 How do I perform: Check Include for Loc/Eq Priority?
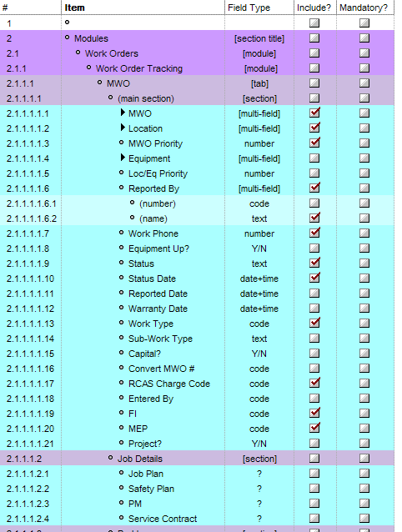tap(314, 173)
